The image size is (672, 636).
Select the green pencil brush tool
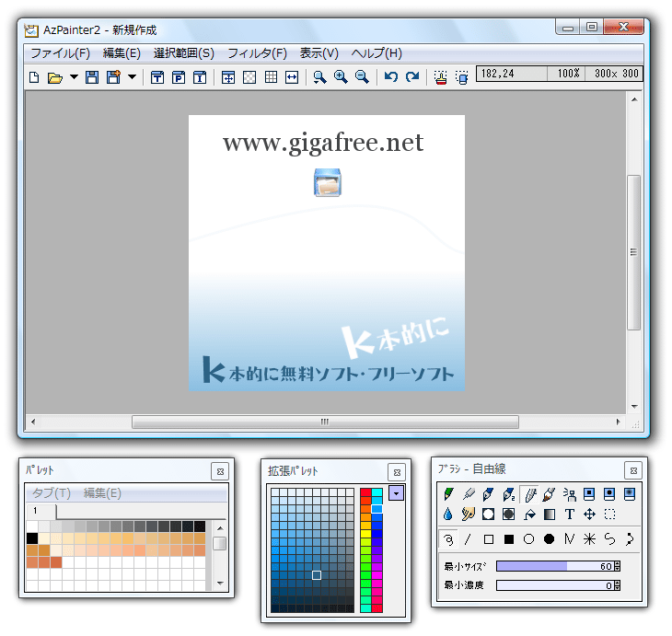(448, 494)
